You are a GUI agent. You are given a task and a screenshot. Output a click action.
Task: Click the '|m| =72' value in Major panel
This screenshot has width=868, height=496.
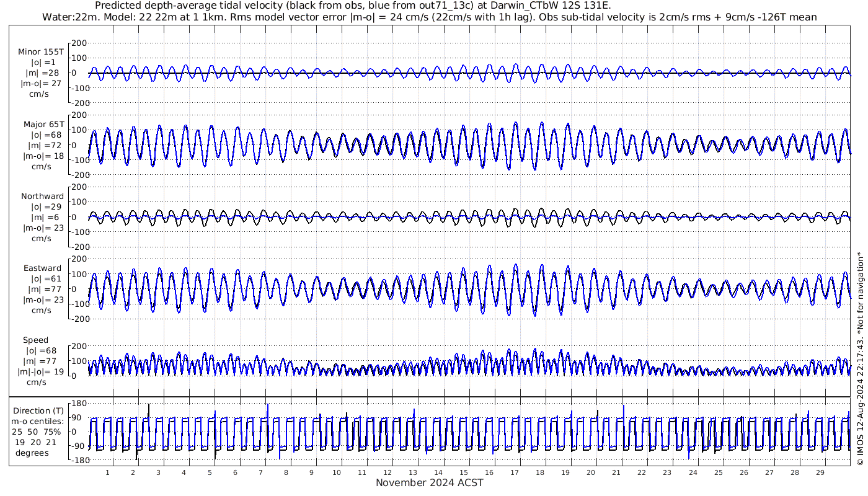coord(43,146)
